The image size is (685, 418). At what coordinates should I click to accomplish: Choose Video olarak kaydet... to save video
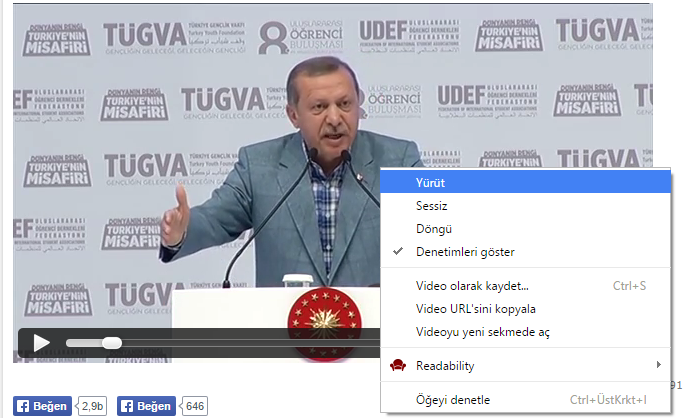click(x=472, y=286)
